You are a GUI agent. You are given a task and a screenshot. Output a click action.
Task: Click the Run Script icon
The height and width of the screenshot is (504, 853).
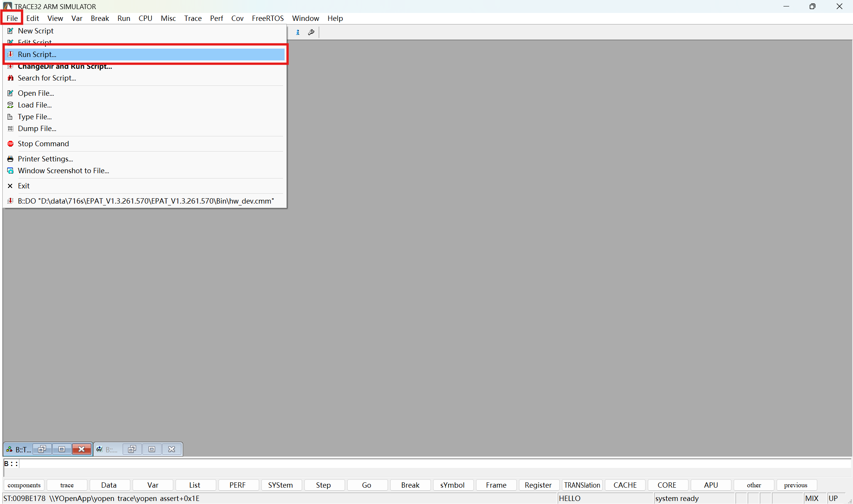10,54
